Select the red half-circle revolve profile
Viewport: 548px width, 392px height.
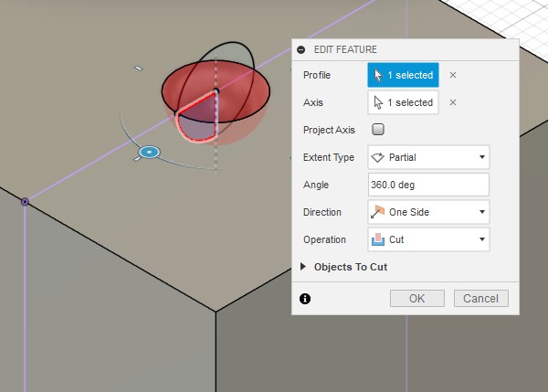coord(196,117)
